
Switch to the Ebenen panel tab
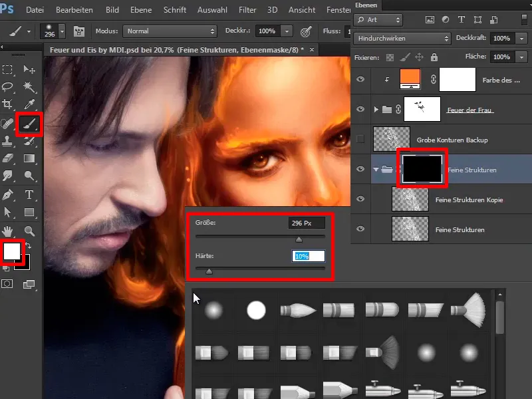(366, 5)
